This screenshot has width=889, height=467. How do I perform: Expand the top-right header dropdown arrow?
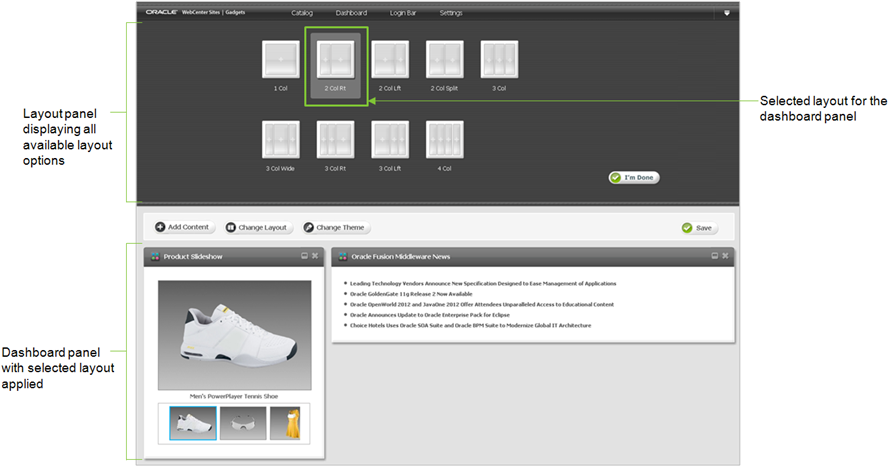pyautogui.click(x=727, y=12)
